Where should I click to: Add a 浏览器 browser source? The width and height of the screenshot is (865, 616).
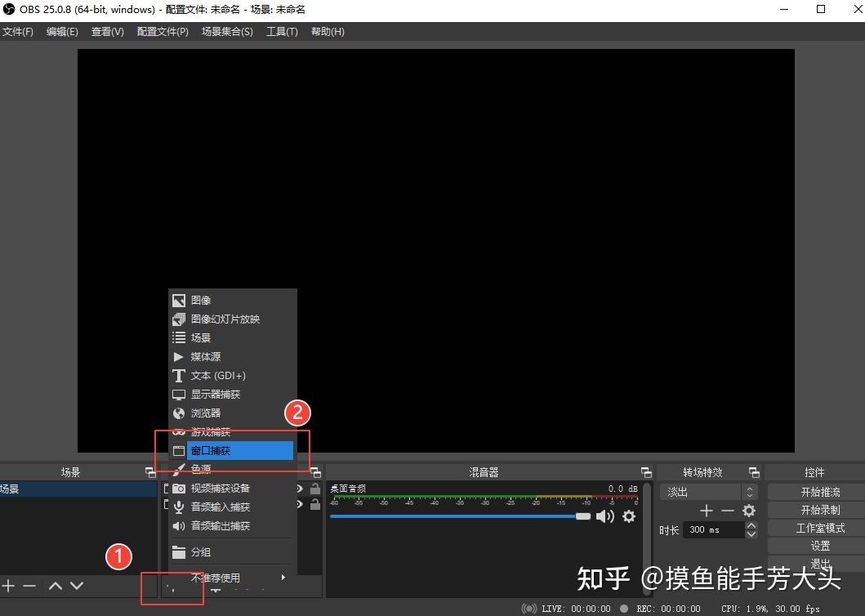[232, 413]
